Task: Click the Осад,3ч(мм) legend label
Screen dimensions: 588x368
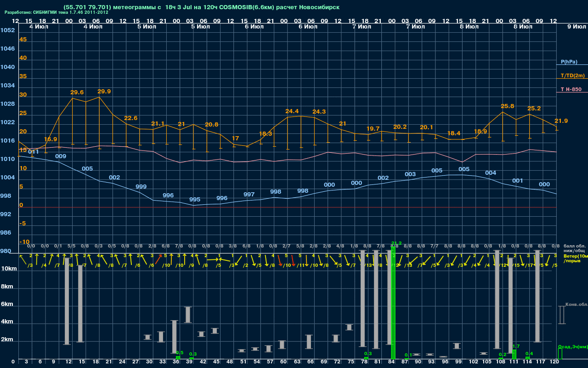Action: click(x=572, y=346)
